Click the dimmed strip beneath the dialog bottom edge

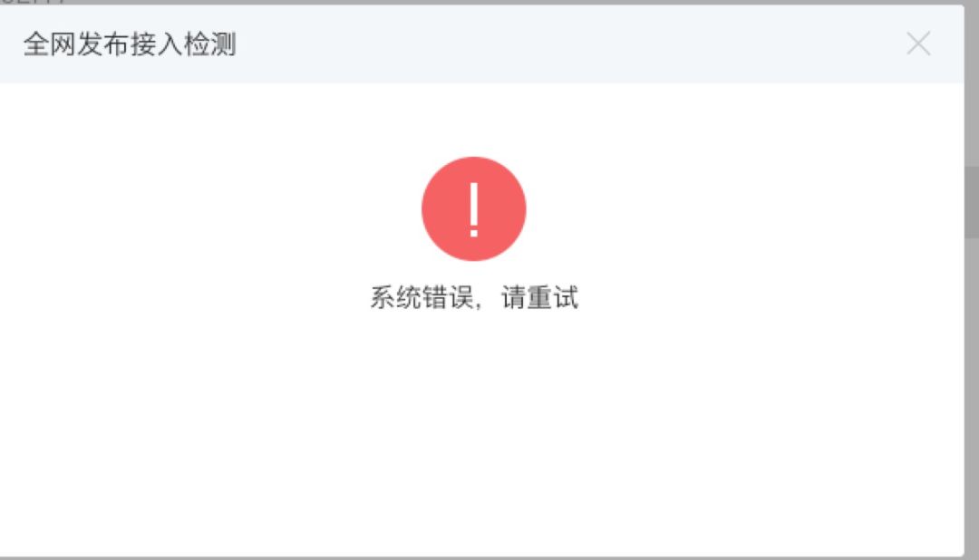pos(482,558)
